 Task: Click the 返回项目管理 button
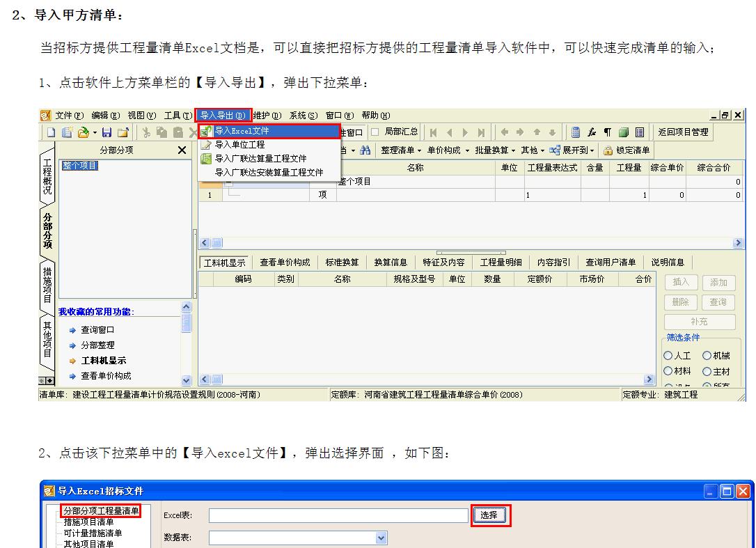click(x=683, y=132)
